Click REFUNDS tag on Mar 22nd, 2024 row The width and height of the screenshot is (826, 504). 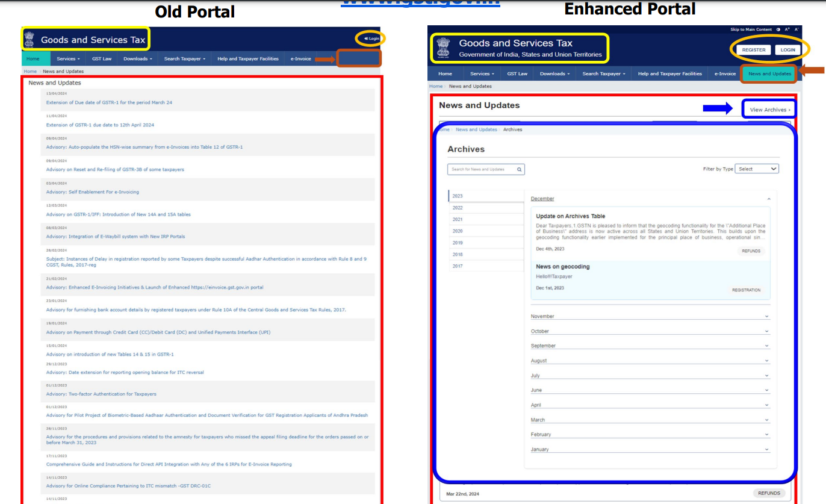[x=769, y=493]
